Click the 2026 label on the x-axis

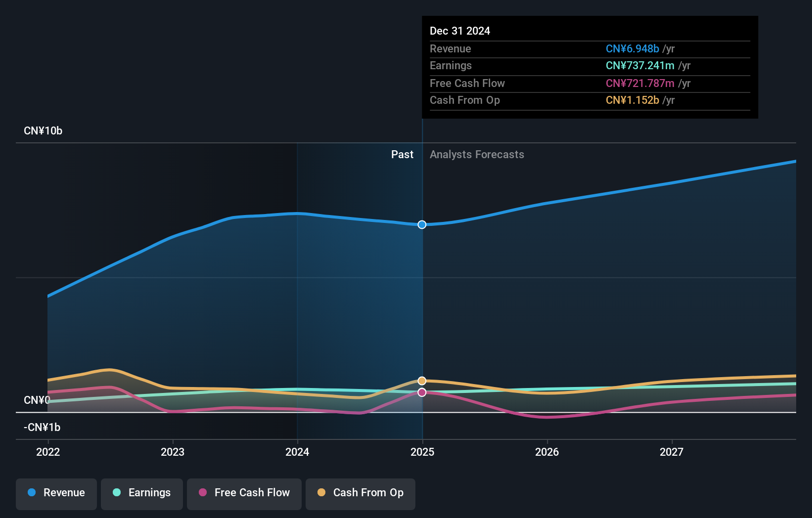coord(547,452)
